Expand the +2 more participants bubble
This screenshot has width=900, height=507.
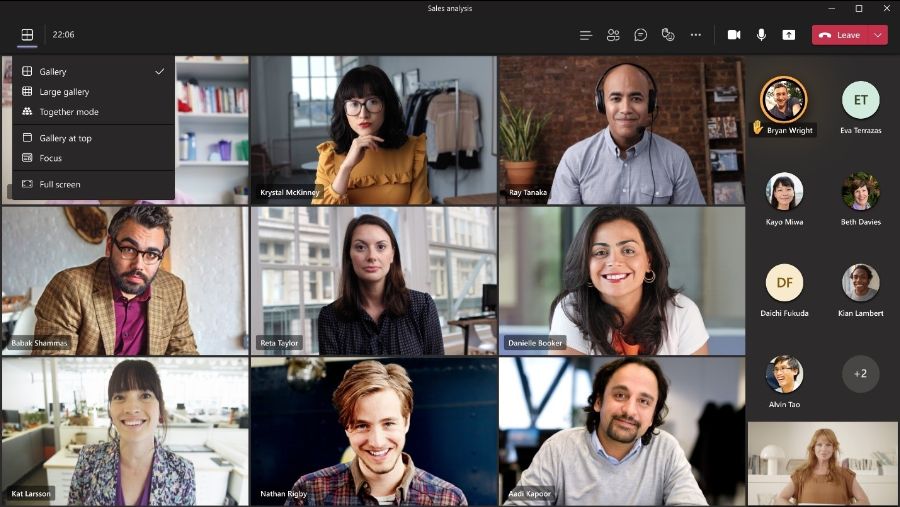point(860,374)
